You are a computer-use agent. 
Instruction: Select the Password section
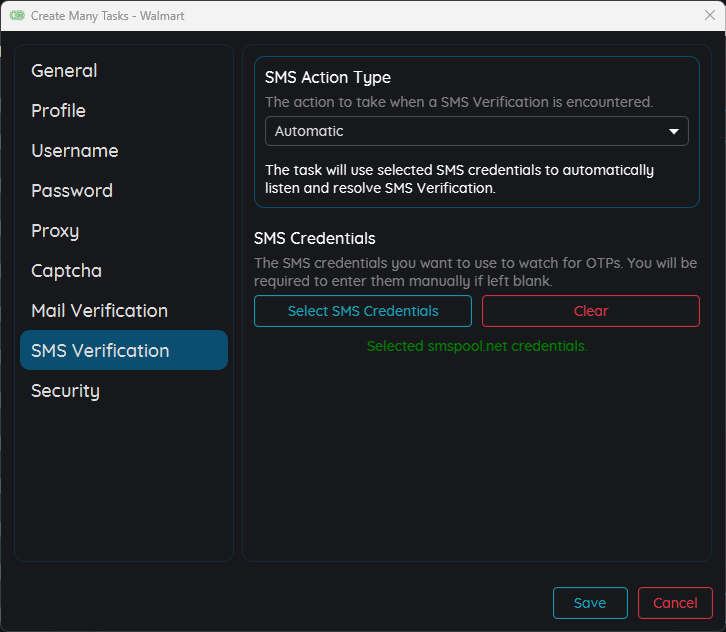71,191
